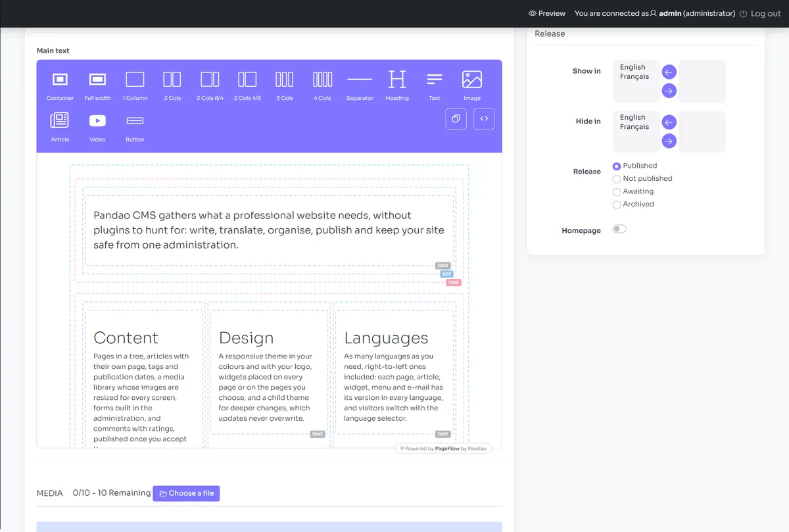
Task: Click the text tag under intro paragraph
Action: 442,266
